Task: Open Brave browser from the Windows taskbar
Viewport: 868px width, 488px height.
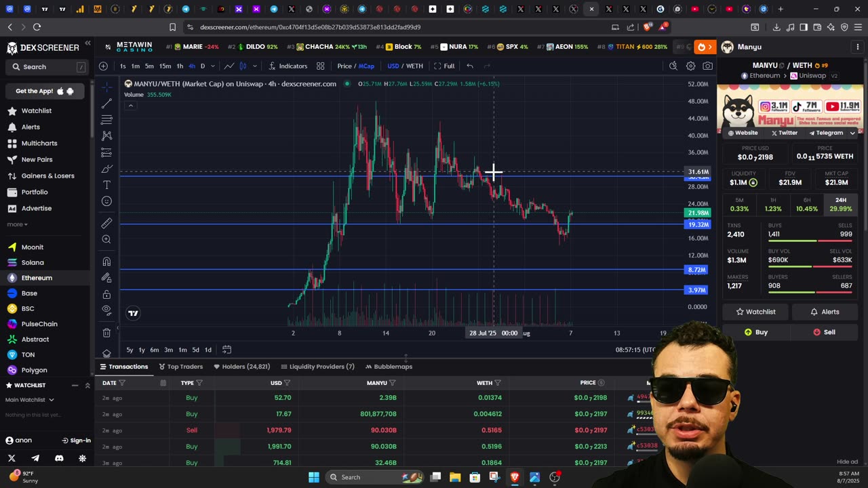Action: point(514,477)
